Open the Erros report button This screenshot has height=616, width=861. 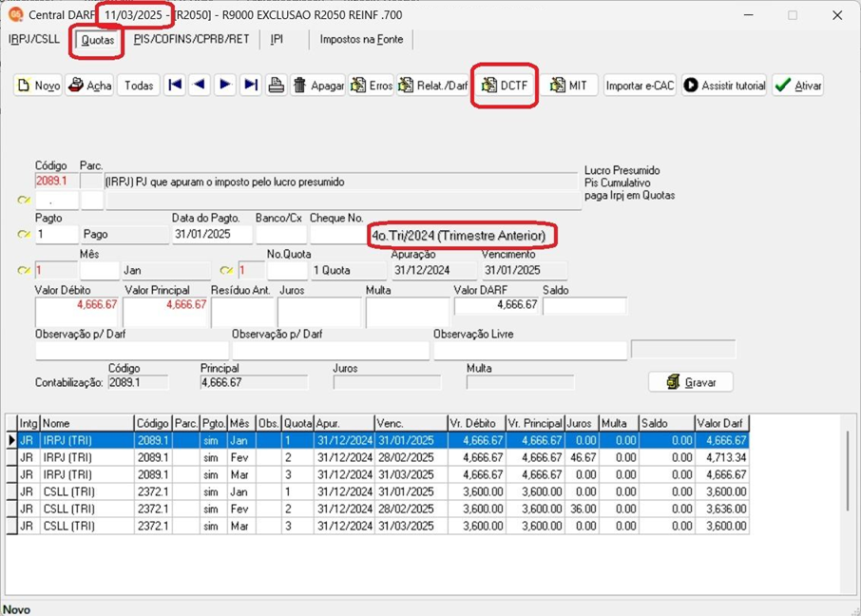click(x=372, y=86)
